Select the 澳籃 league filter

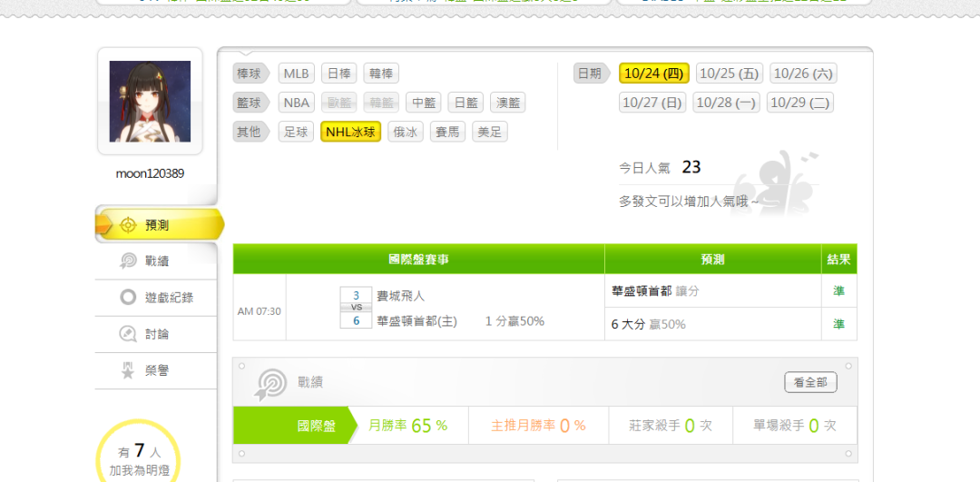tap(508, 103)
